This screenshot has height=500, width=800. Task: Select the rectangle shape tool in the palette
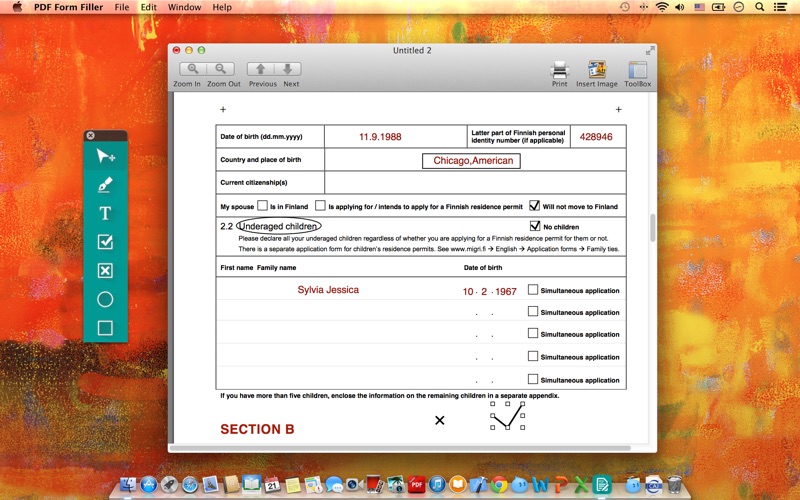[105, 328]
